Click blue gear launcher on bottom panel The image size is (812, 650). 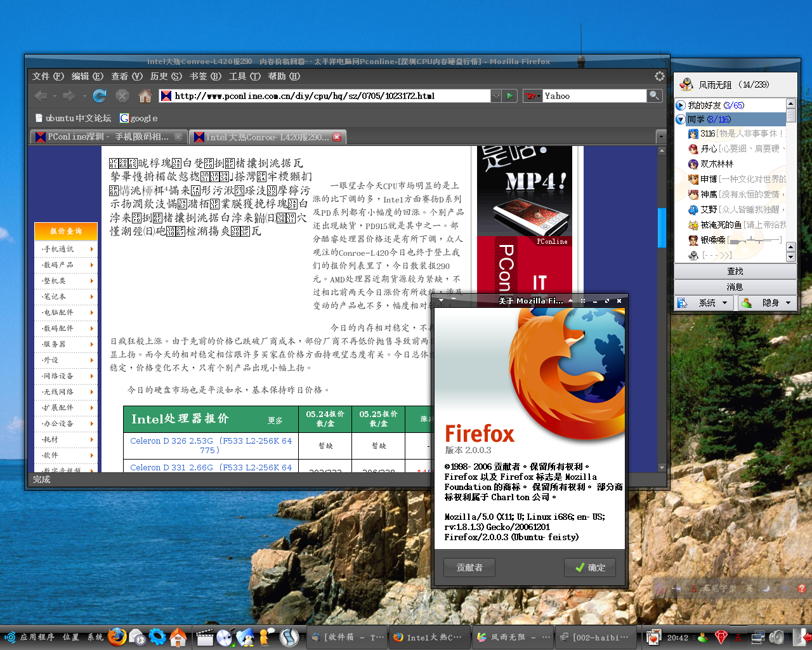[157, 637]
